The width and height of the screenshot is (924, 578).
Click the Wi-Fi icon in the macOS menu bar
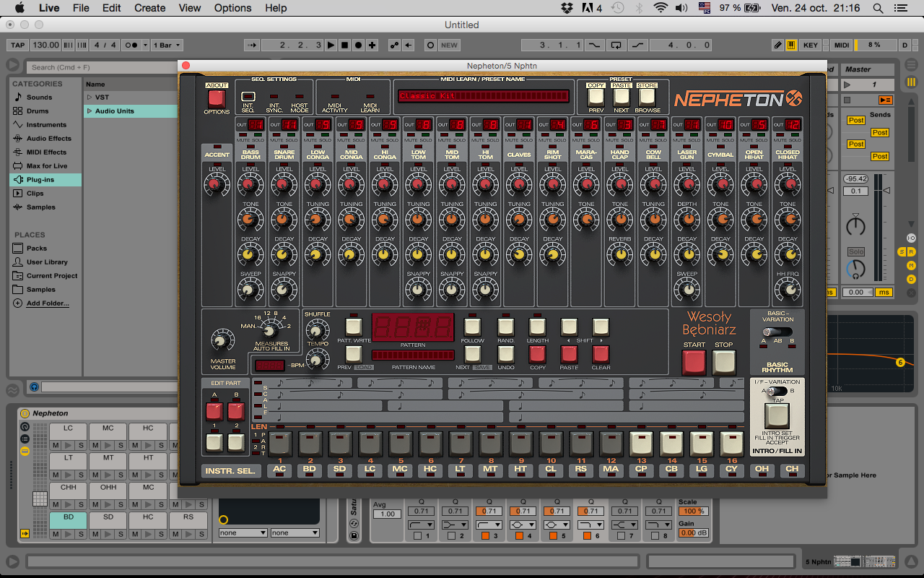point(660,8)
